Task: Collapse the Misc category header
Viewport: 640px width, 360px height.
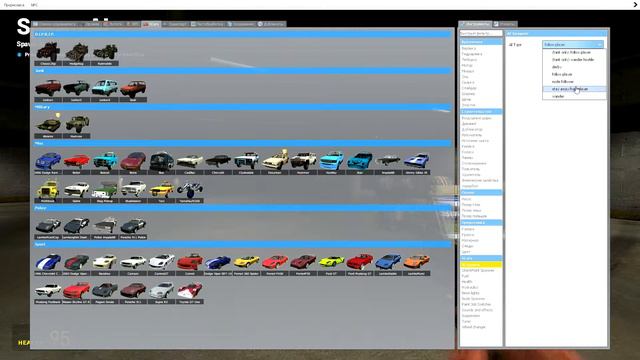Action: pyautogui.click(x=243, y=144)
